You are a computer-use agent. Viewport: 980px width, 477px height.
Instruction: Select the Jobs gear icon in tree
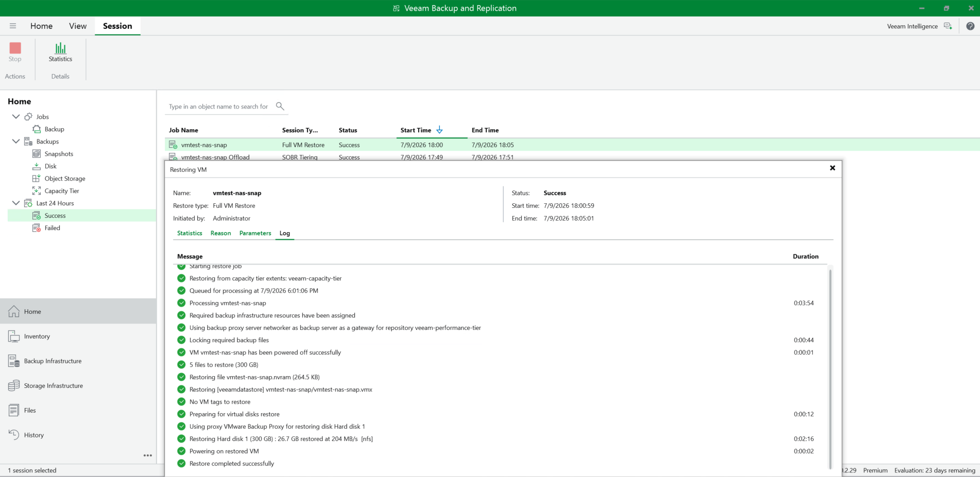click(x=28, y=117)
